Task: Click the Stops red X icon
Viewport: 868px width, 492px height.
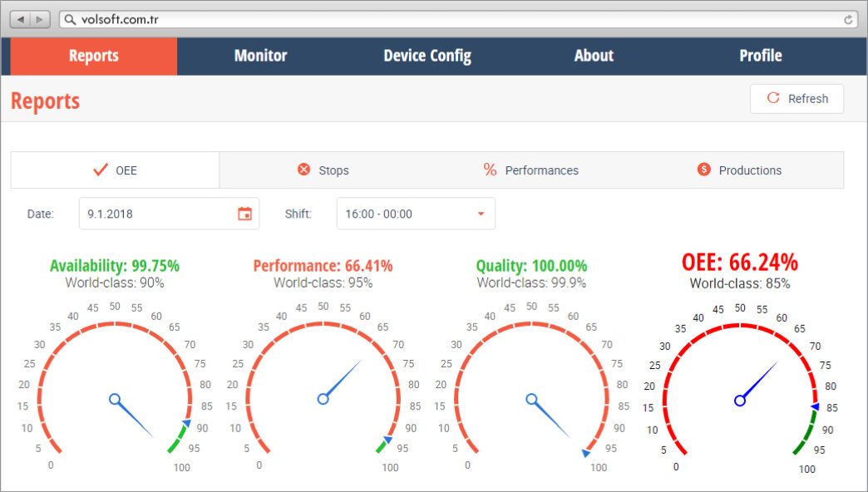Action: [x=304, y=170]
